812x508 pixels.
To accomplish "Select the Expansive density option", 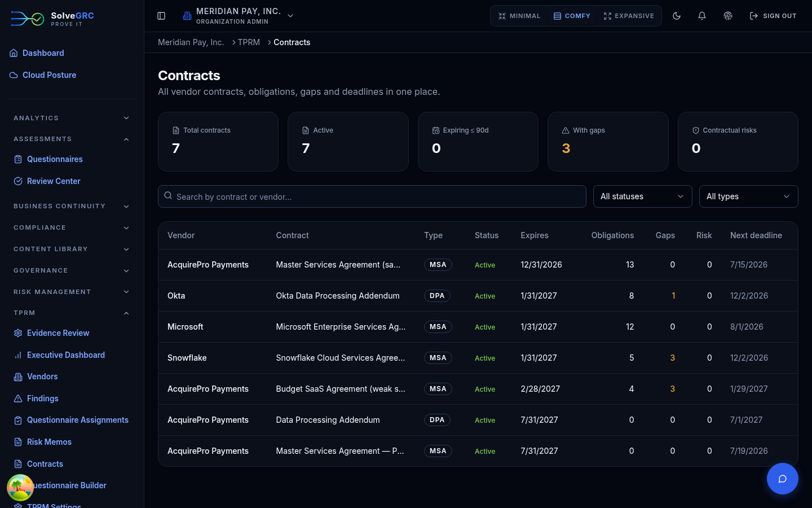I will point(629,16).
